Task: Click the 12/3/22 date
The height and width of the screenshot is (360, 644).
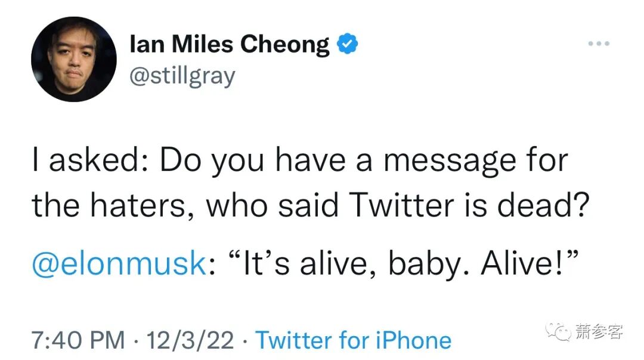Action: pos(188,340)
